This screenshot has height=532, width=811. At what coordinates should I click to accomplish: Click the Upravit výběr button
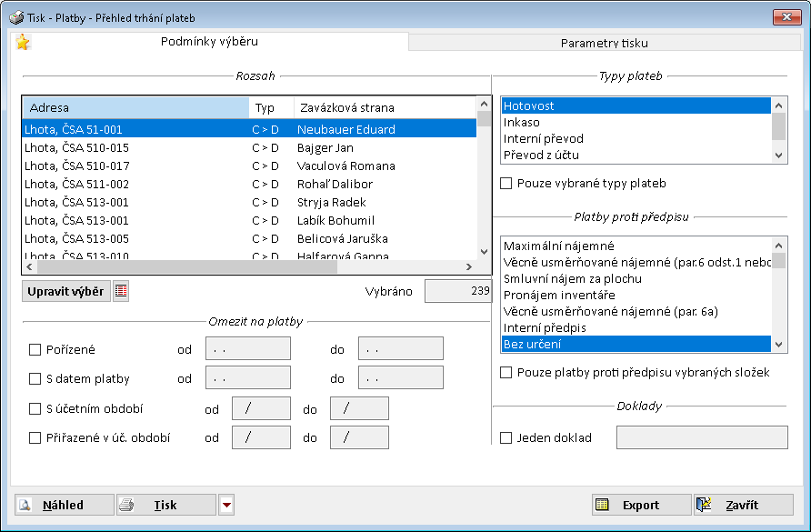coord(65,291)
